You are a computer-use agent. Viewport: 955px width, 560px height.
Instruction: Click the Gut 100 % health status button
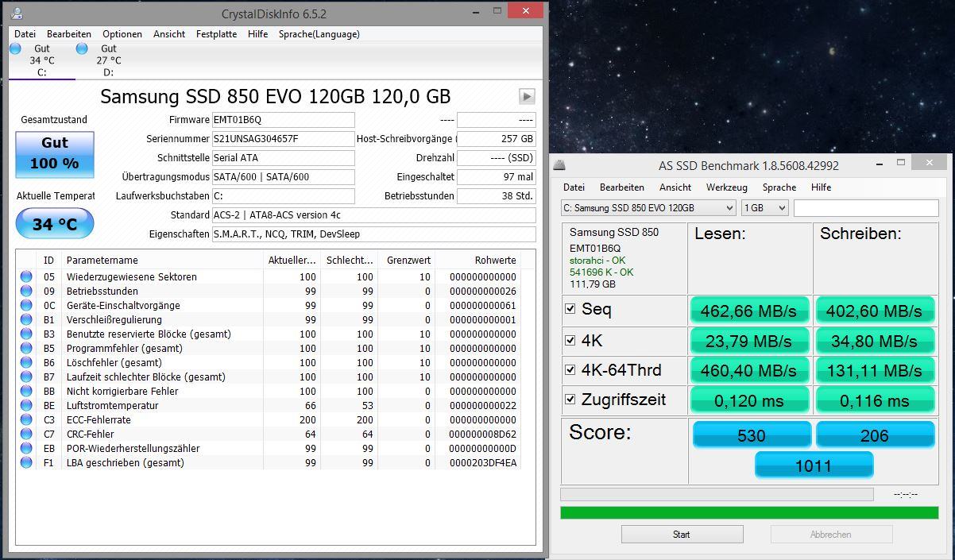pos(55,154)
